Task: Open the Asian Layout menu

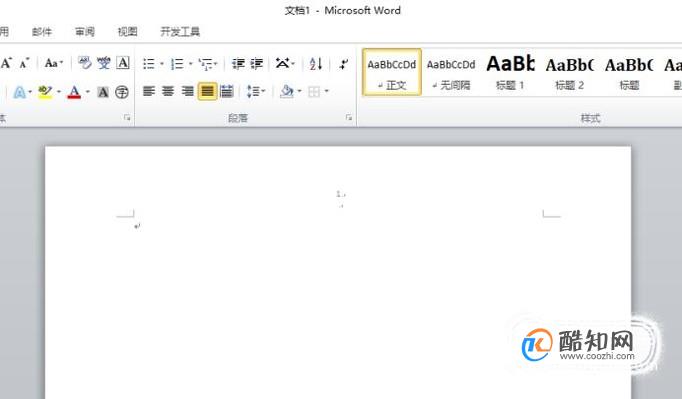Action: pos(285,64)
